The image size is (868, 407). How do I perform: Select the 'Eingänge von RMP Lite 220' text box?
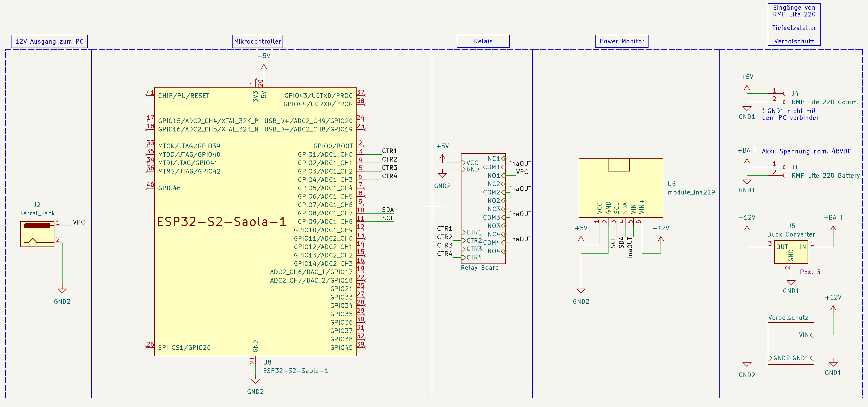[x=794, y=24]
